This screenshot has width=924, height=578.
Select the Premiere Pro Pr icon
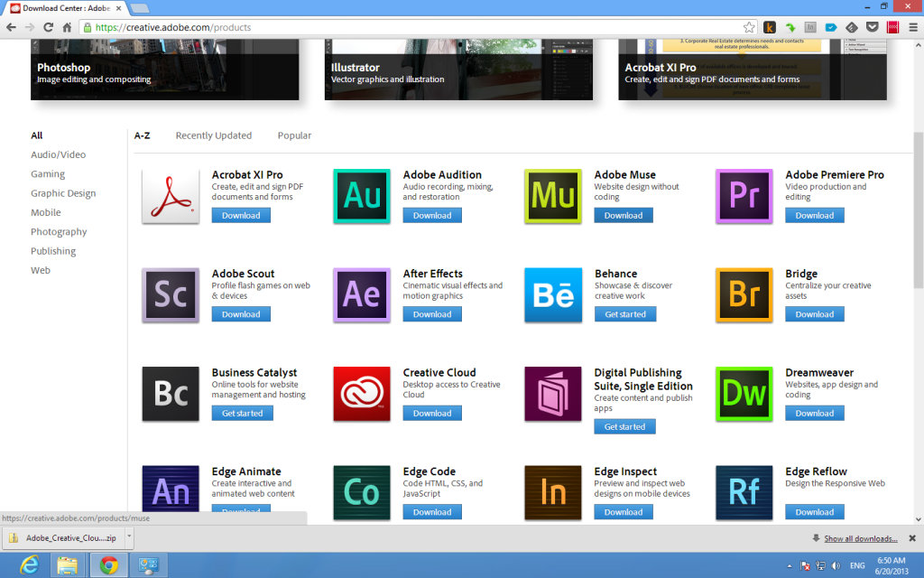(744, 196)
